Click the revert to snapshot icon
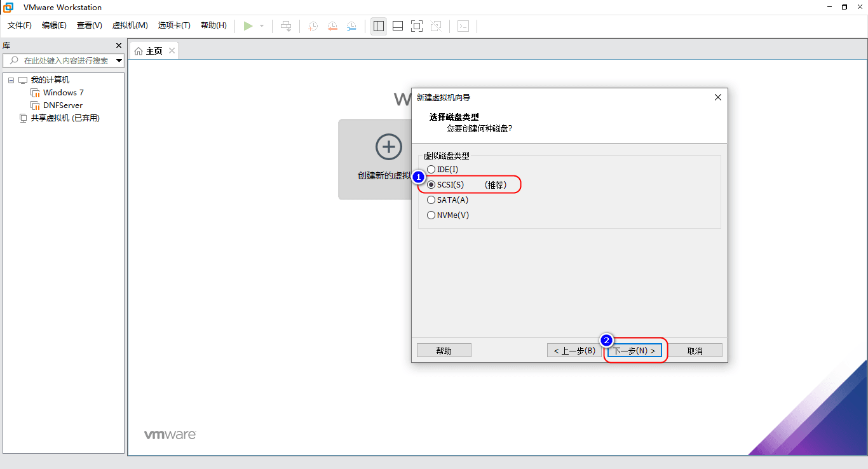This screenshot has width=868, height=469. (332, 26)
